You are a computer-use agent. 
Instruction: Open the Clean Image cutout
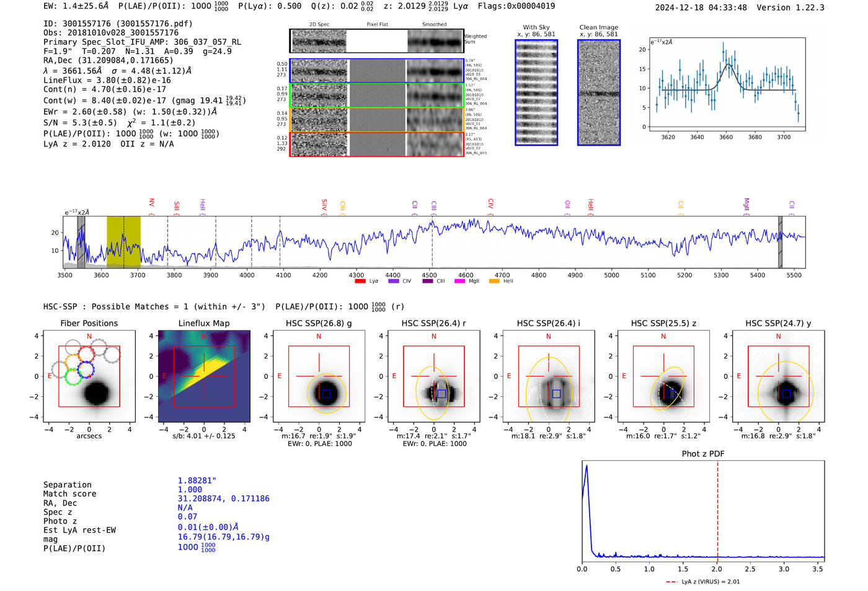pos(598,92)
